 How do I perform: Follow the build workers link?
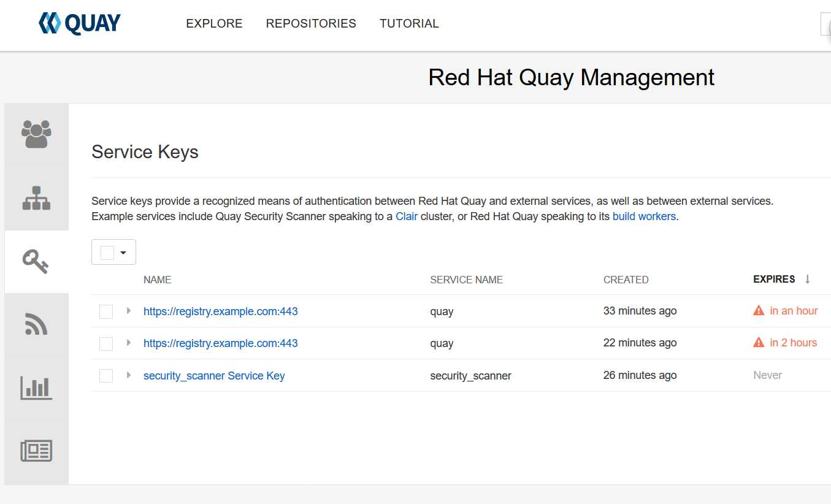click(x=644, y=216)
